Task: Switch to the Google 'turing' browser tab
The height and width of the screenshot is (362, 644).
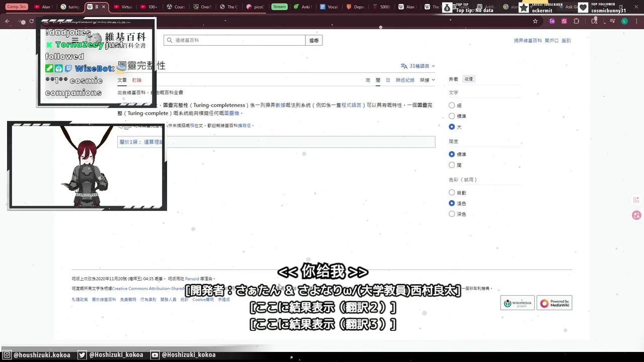Action: [x=70, y=7]
